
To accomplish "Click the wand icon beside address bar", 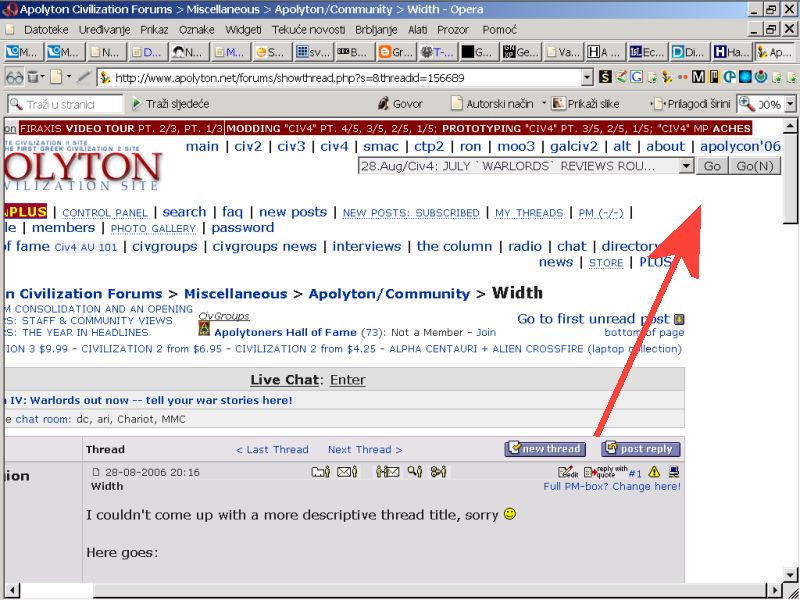I will point(83,78).
